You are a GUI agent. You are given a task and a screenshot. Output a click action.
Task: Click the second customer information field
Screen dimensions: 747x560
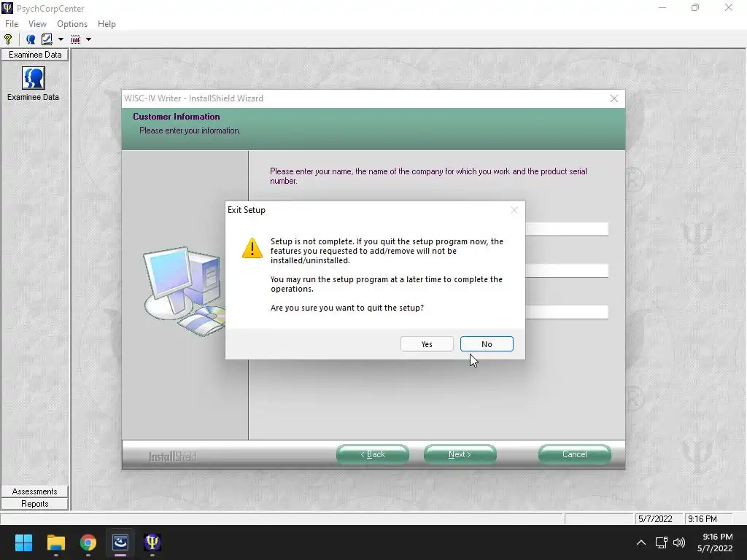pyautogui.click(x=566, y=271)
